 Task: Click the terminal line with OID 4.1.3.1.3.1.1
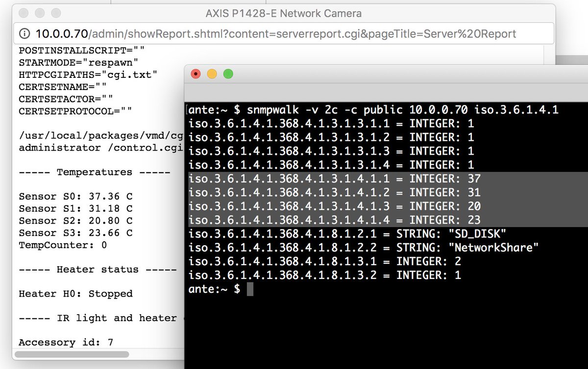pyautogui.click(x=331, y=124)
